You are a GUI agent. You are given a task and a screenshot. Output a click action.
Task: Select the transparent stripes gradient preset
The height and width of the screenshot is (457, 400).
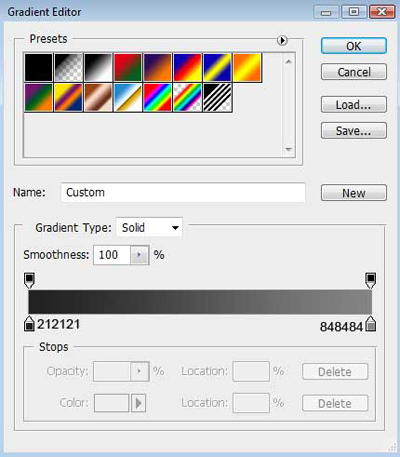217,97
